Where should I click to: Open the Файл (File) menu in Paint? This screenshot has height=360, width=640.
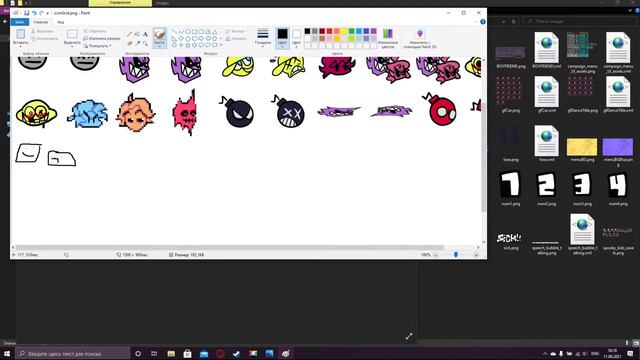coord(19,22)
